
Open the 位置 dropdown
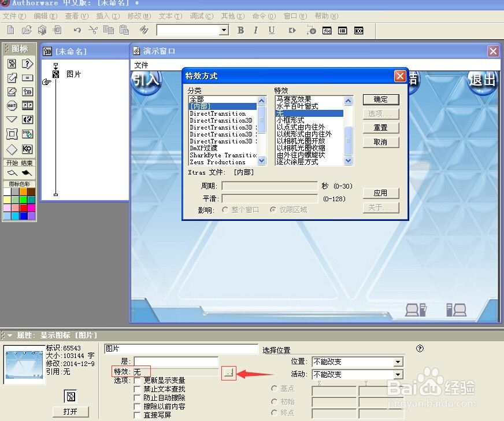click(x=398, y=362)
